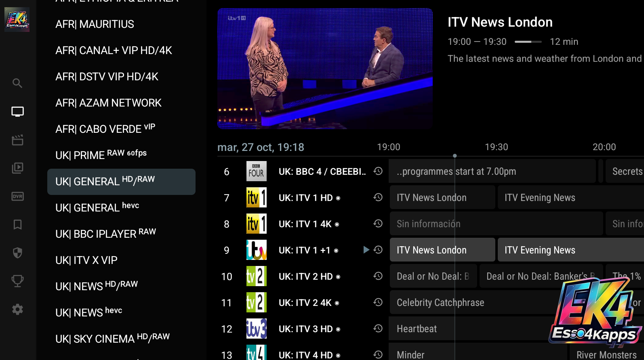Open the shield parental control icon
Viewport: 644px width, 360px height.
17,253
